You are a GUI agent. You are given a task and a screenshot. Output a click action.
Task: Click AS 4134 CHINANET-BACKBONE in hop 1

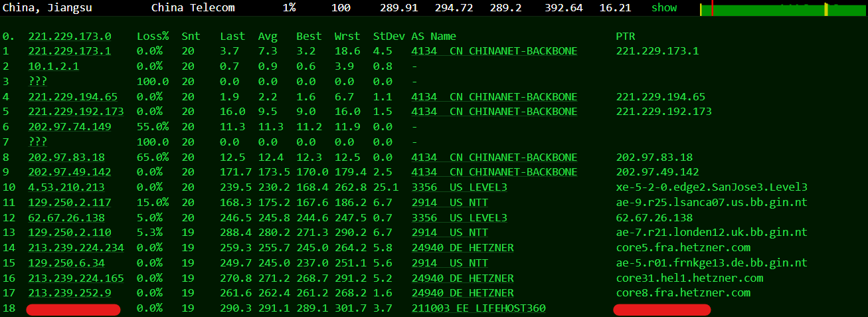click(x=494, y=51)
